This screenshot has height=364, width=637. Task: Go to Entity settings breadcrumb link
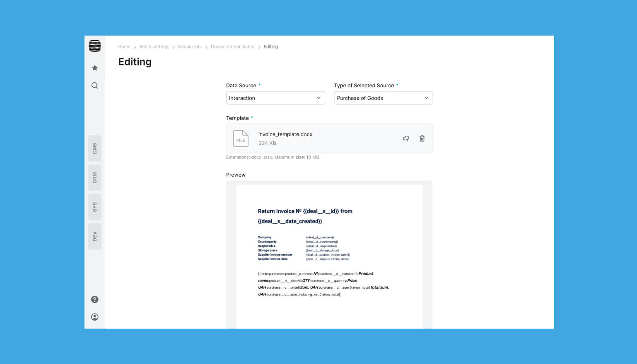(154, 47)
